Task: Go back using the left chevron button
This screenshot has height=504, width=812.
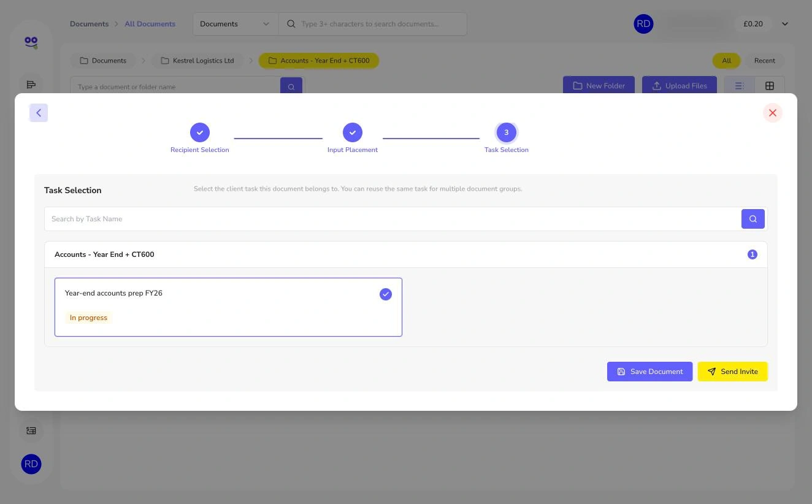Action: [x=39, y=113]
